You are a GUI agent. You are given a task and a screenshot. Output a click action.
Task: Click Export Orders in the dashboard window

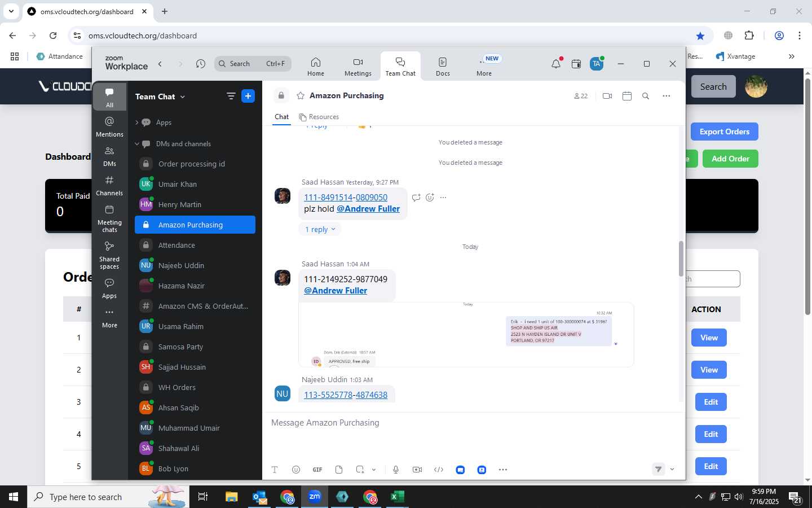click(725, 132)
